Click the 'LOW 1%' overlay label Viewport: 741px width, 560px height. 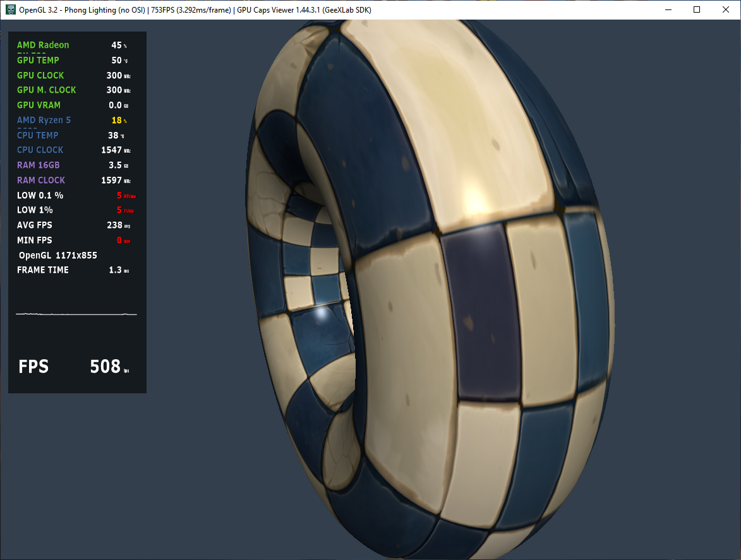pos(35,210)
